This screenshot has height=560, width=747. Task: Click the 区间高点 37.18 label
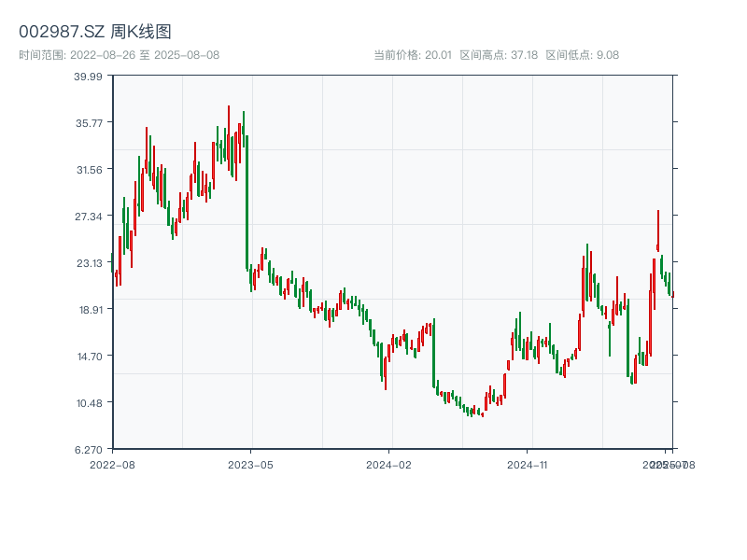[499, 55]
